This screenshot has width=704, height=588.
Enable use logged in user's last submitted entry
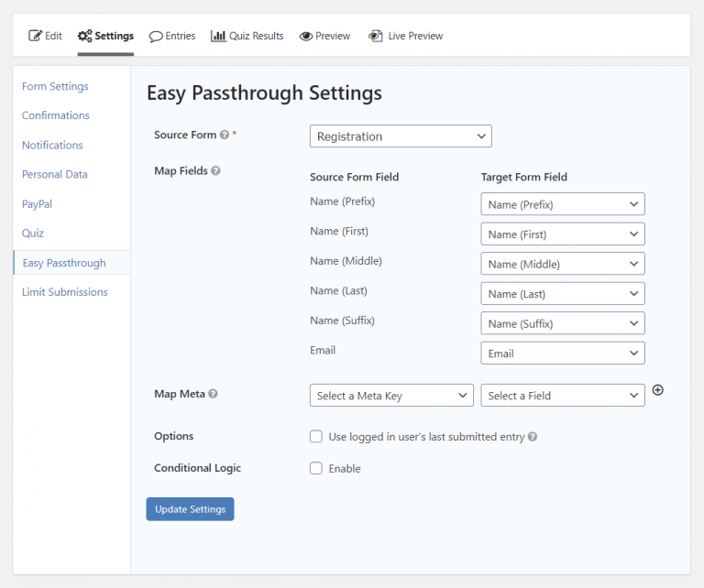[316, 436]
